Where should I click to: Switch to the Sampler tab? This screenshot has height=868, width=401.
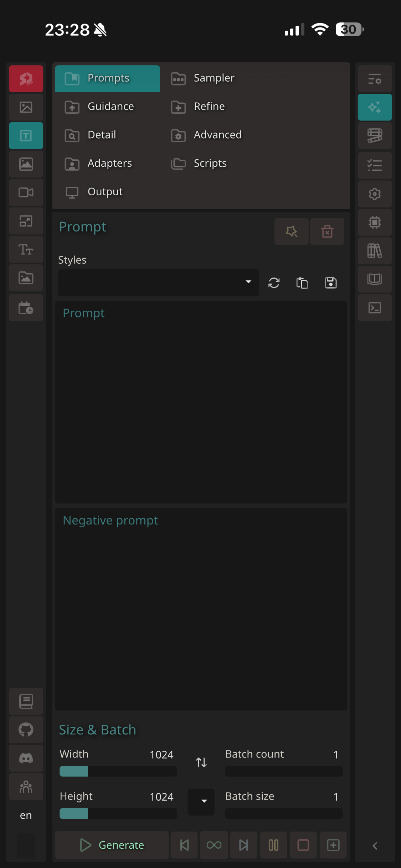click(x=214, y=78)
